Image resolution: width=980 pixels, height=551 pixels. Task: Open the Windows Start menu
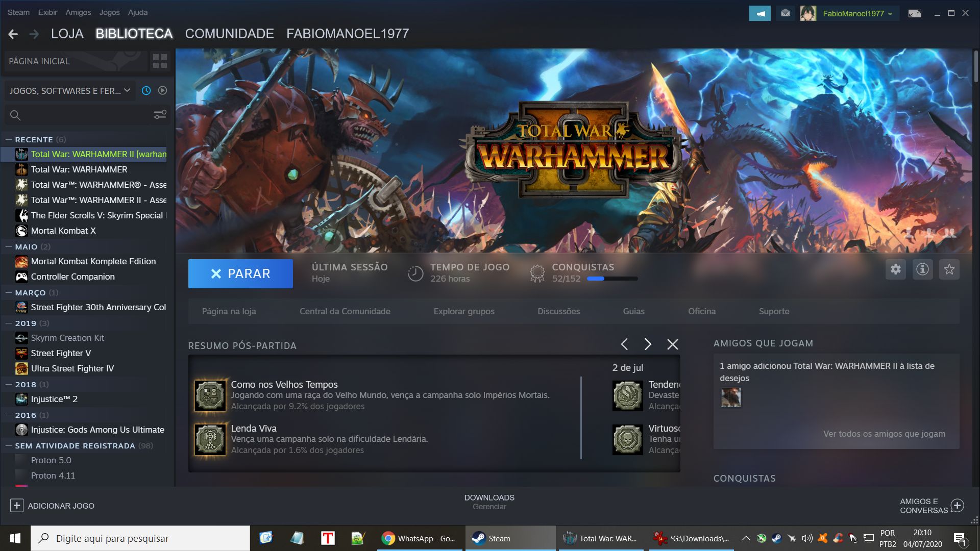point(15,538)
